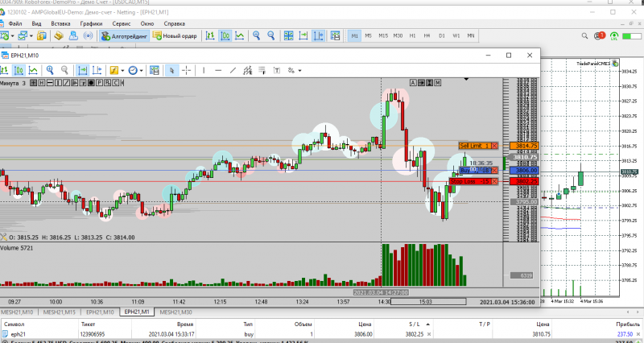Expand the clock periods dropdown arrow
Viewport: 644px width, 343px height.
click(x=142, y=71)
